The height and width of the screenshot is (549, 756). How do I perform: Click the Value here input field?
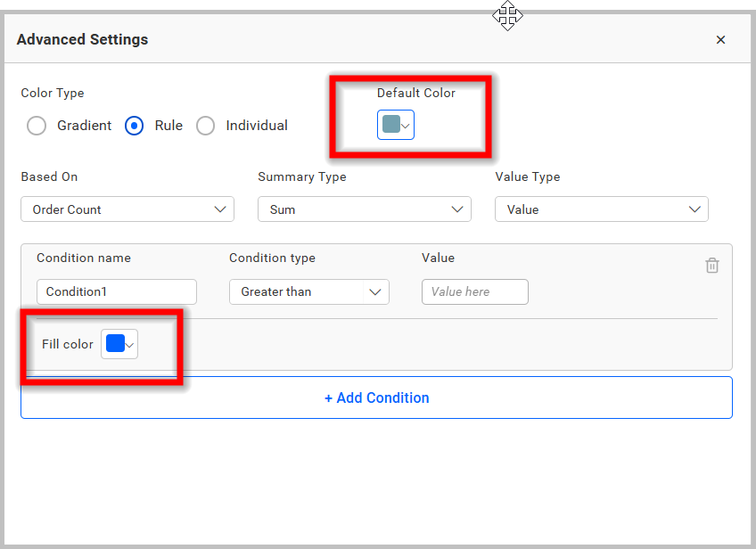(x=474, y=291)
